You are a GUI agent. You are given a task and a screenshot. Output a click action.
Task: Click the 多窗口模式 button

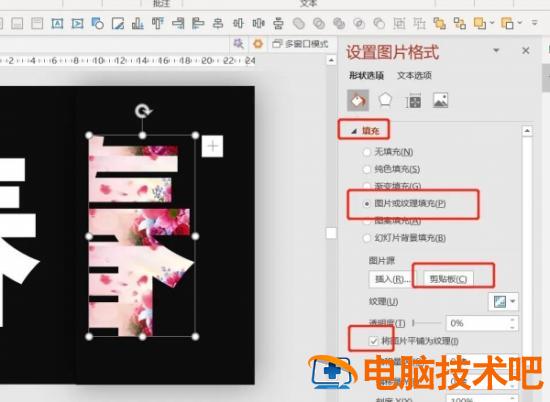pos(301,44)
